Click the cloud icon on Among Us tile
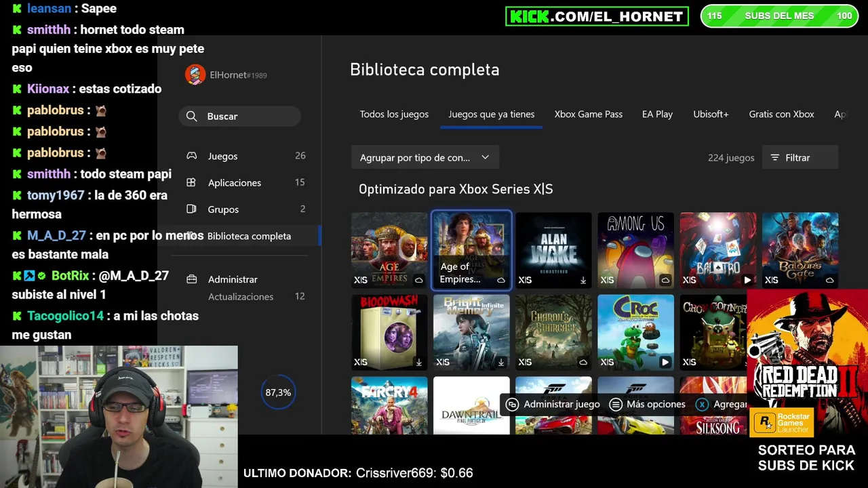The image size is (868, 488). pyautogui.click(x=665, y=280)
